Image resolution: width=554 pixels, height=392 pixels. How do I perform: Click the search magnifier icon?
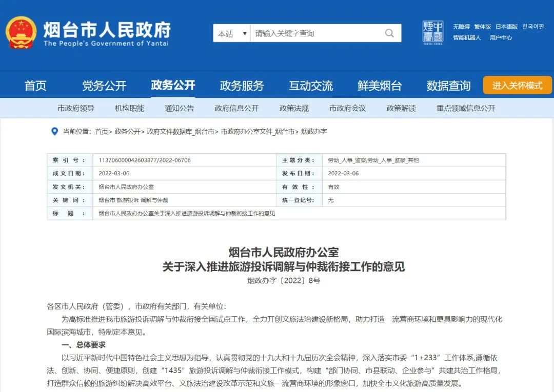pos(389,33)
